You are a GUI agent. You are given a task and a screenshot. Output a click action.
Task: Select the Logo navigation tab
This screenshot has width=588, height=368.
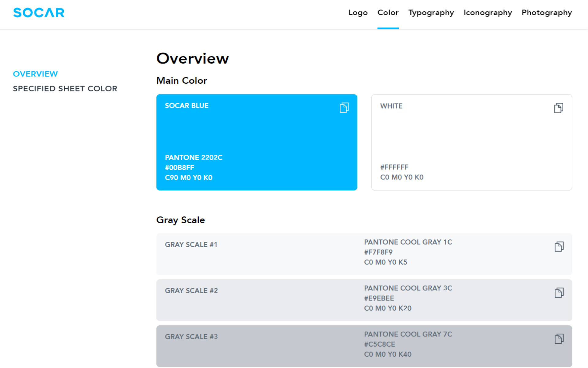click(358, 12)
